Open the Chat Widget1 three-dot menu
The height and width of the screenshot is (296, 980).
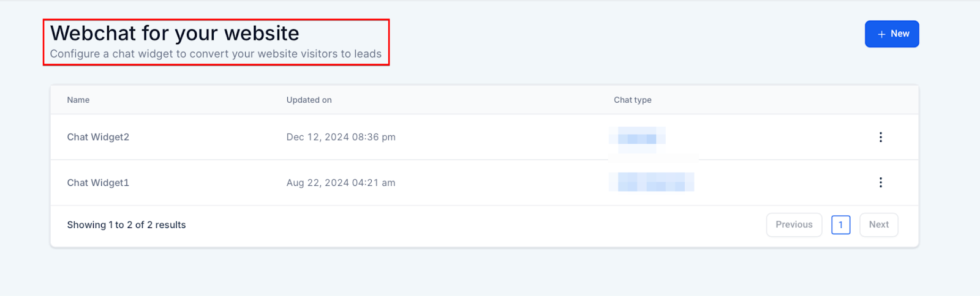click(x=880, y=182)
